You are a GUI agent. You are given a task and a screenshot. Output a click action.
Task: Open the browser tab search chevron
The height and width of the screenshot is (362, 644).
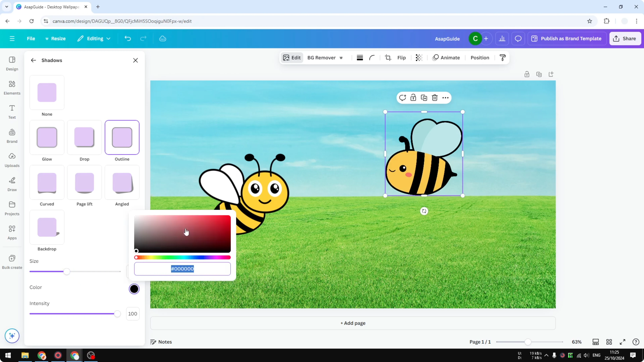pyautogui.click(x=6, y=7)
